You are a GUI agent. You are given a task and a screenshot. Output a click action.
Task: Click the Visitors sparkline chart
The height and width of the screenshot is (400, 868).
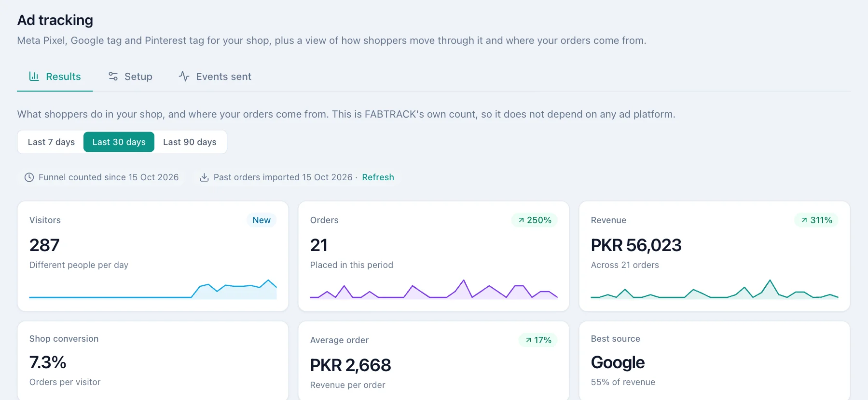click(153, 289)
